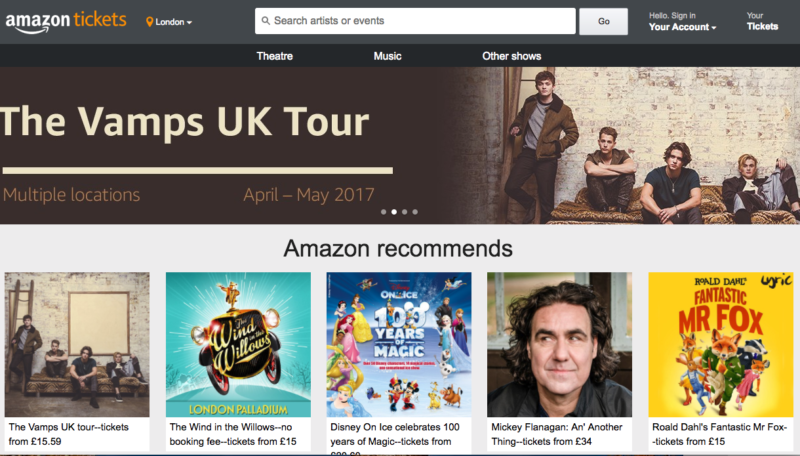Click Roald Dahl's Fantastic Mr Fox tickets link
800x456 pixels.
(720, 434)
